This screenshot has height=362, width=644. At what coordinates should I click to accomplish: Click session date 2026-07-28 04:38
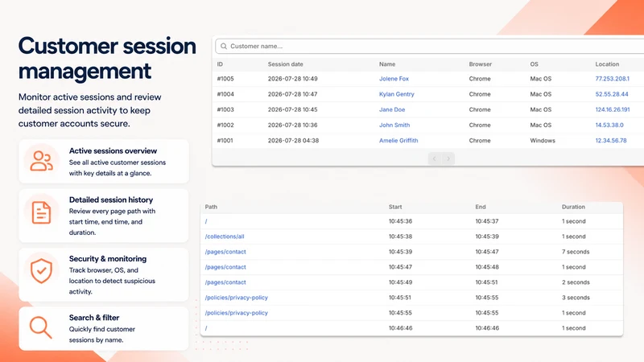(293, 140)
